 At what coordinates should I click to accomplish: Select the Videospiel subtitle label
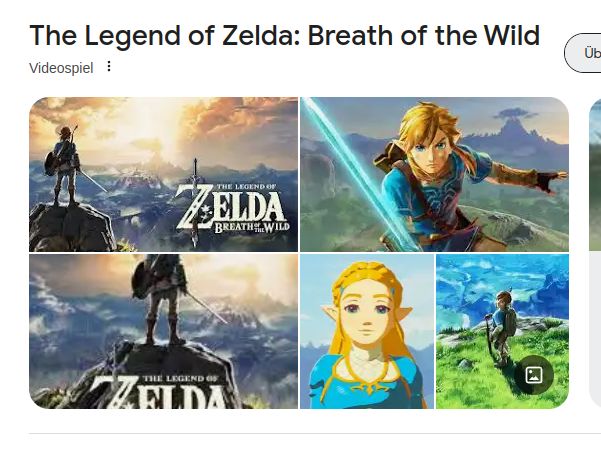[61, 68]
